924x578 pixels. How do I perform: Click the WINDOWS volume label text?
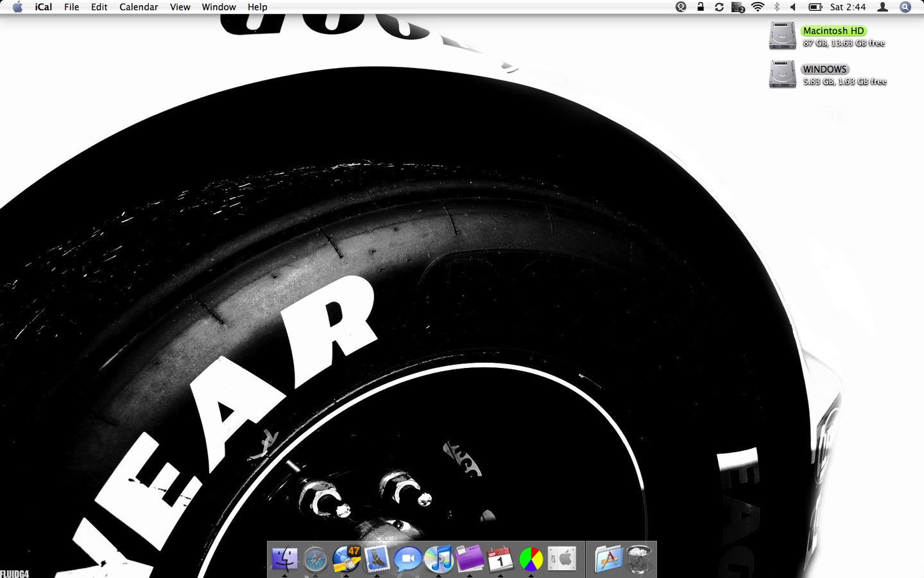[825, 69]
